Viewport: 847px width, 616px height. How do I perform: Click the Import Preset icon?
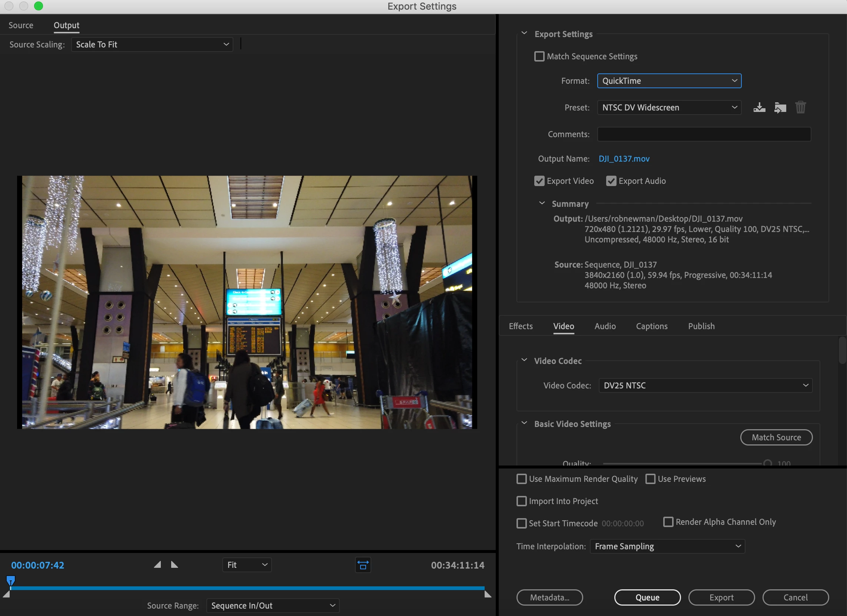click(780, 107)
